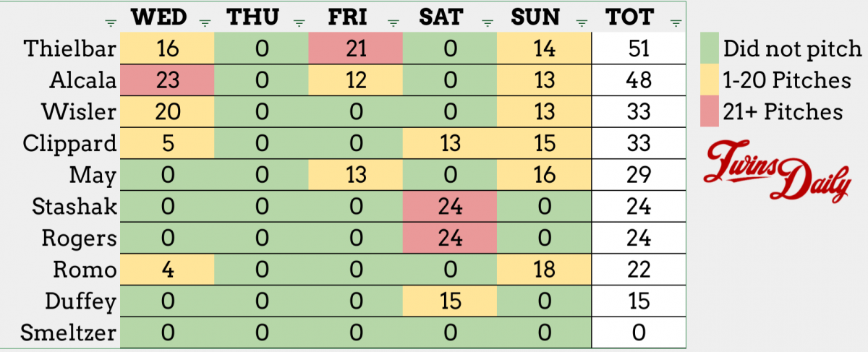Expand the SUN column filter dropdown
The height and width of the screenshot is (352, 868).
581,22
